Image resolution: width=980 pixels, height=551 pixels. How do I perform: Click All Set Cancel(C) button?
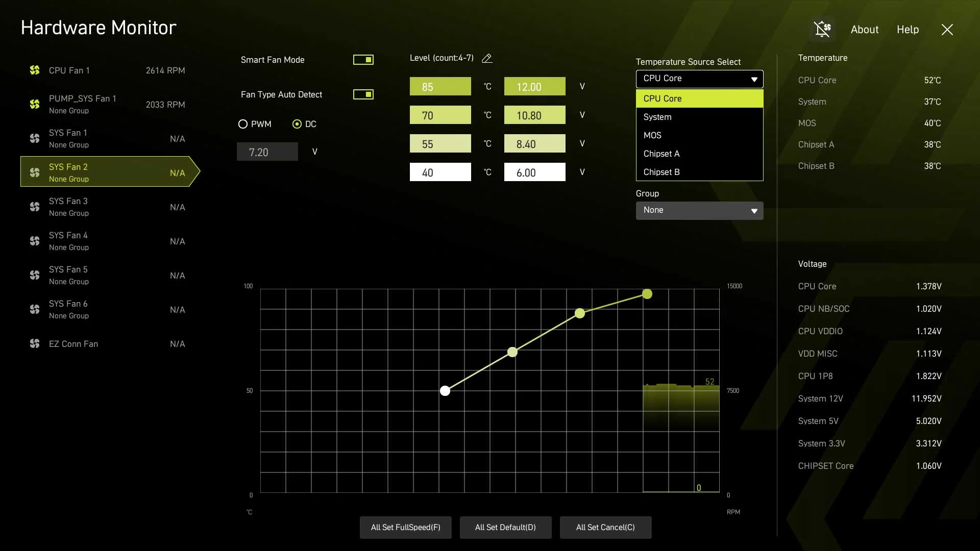click(x=606, y=528)
